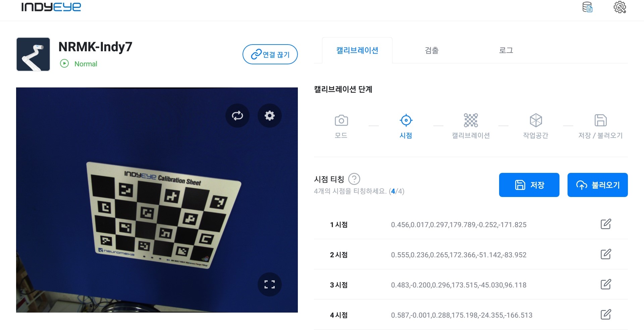The image size is (644, 331).
Task: Click the 불러오기 load button
Action: 598,185
